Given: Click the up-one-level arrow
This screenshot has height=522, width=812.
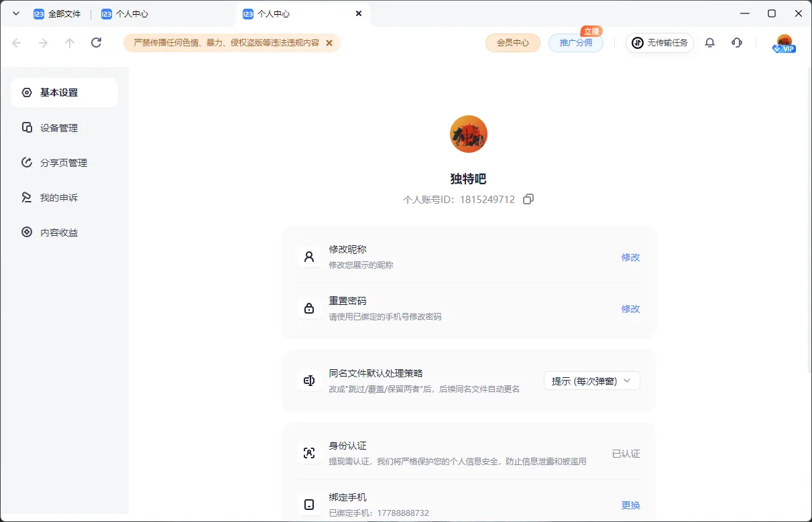Looking at the screenshot, I should pos(70,43).
